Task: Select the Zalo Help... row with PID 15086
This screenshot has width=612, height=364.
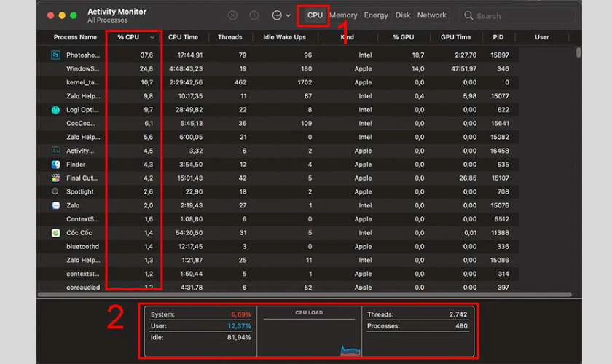Action: tap(278, 260)
